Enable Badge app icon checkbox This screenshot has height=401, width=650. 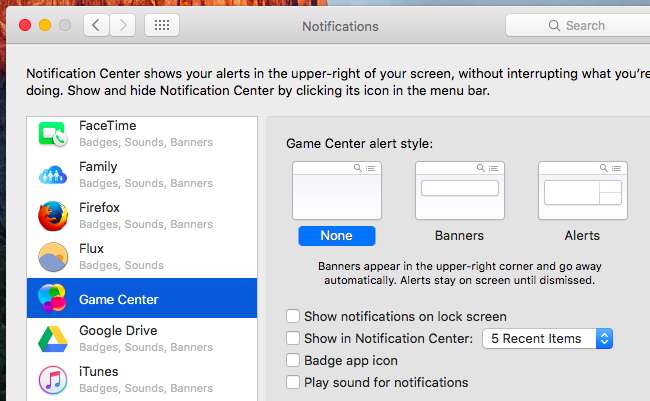(293, 360)
